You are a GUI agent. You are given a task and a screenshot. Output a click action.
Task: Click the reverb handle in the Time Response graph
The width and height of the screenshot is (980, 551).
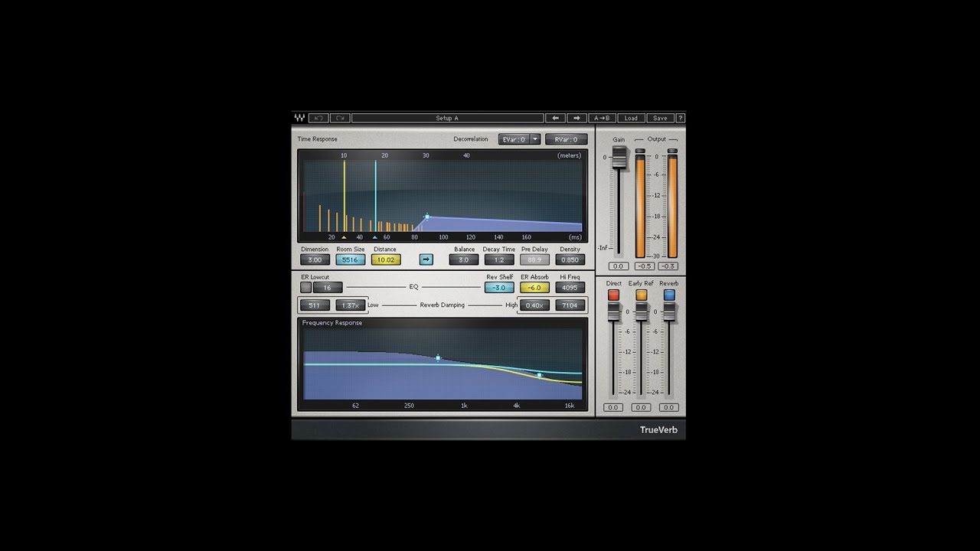click(427, 217)
